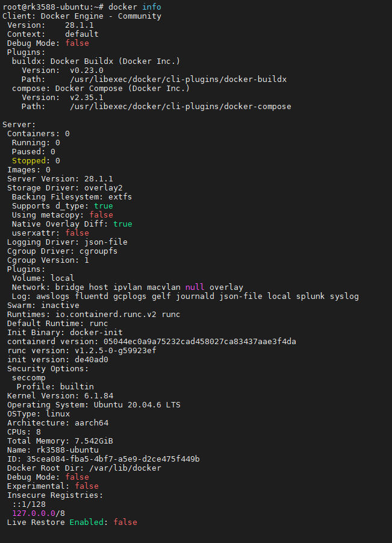This screenshot has height=543, width=392.
Task: Click the docker-compose plugin path
Action: coord(180,106)
